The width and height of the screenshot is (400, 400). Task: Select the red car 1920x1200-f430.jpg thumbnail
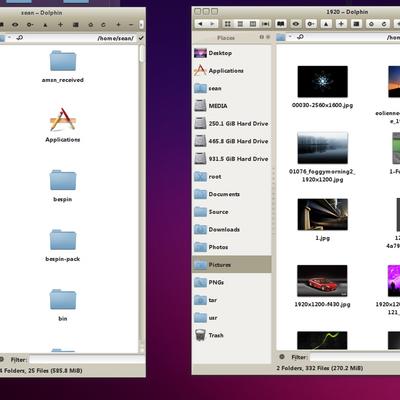point(322,281)
